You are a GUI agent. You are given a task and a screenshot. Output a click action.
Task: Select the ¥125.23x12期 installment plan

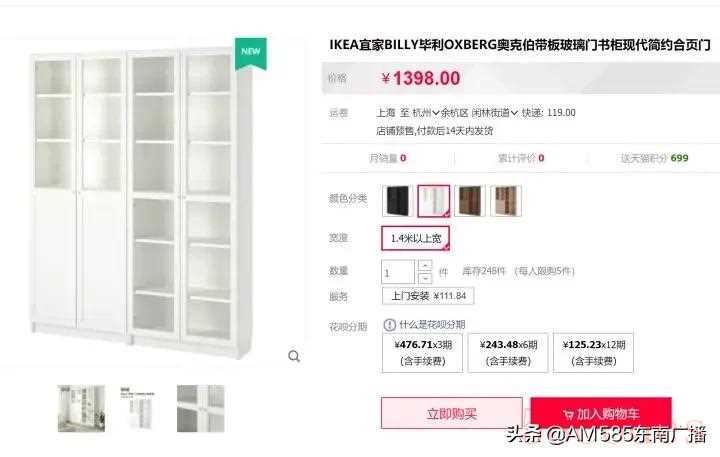point(593,353)
